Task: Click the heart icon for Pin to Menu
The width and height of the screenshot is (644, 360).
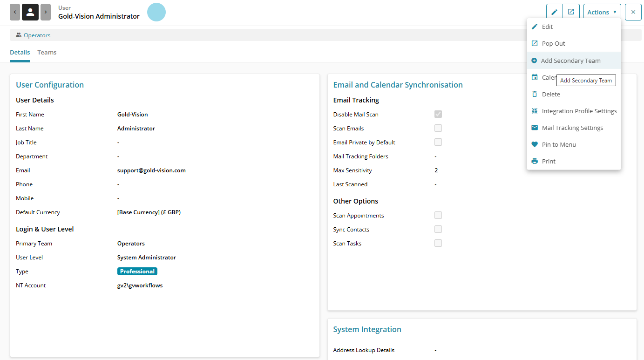Action: (535, 144)
